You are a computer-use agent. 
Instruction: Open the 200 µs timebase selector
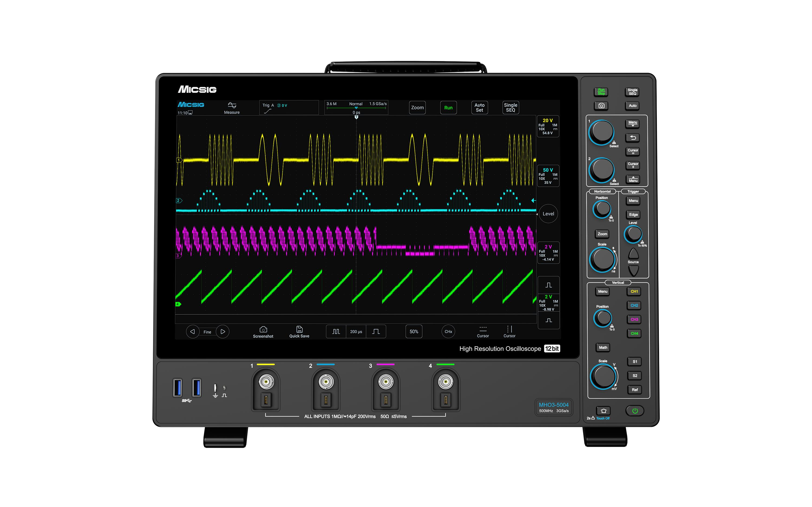click(x=356, y=332)
